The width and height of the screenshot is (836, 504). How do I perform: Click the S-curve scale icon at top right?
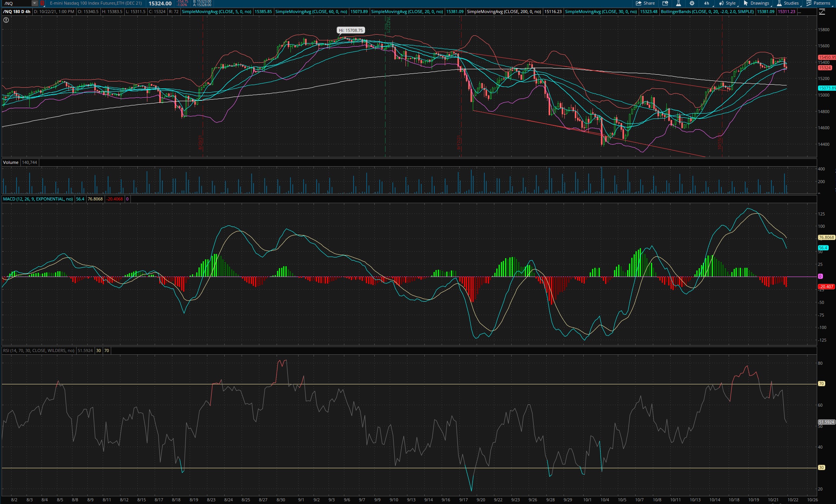[x=822, y=12]
